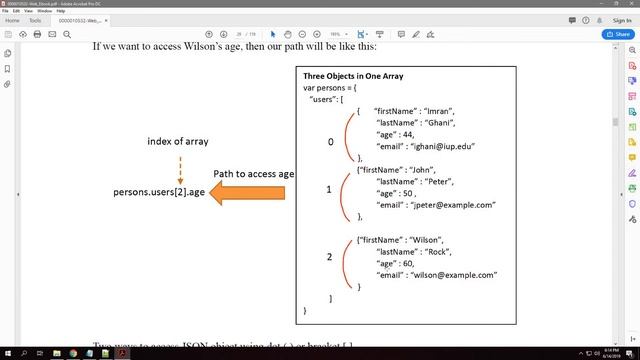Open the Edit menu
The width and height of the screenshot is (640, 360).
pyautogui.click(x=16, y=11)
